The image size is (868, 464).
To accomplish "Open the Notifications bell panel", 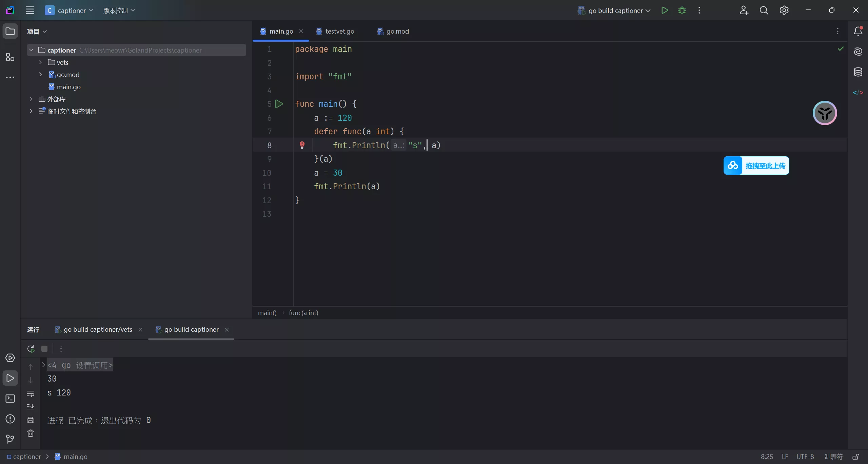I will [858, 31].
